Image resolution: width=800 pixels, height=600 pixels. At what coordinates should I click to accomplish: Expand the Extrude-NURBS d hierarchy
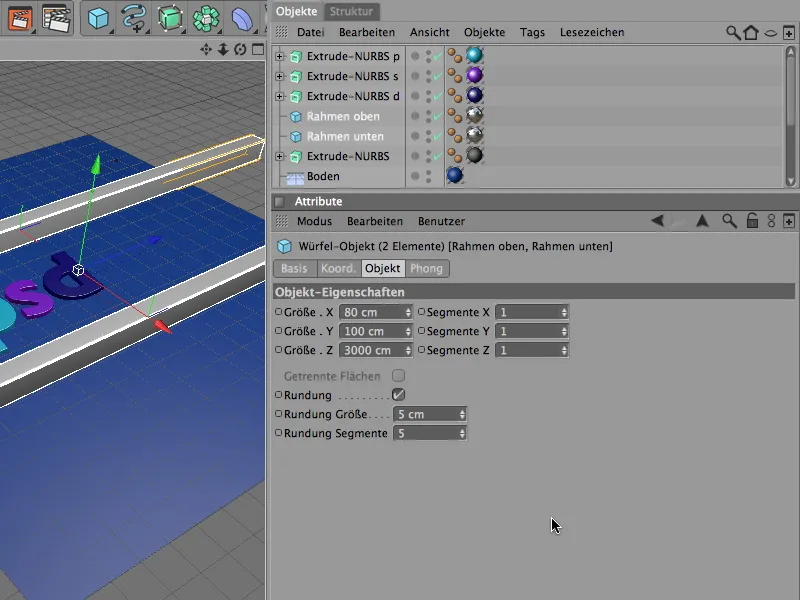(280, 96)
